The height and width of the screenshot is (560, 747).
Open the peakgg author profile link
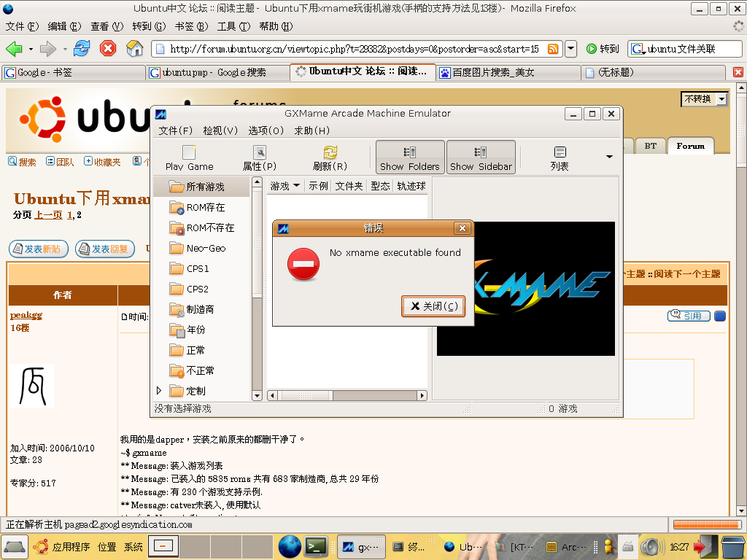(x=26, y=315)
